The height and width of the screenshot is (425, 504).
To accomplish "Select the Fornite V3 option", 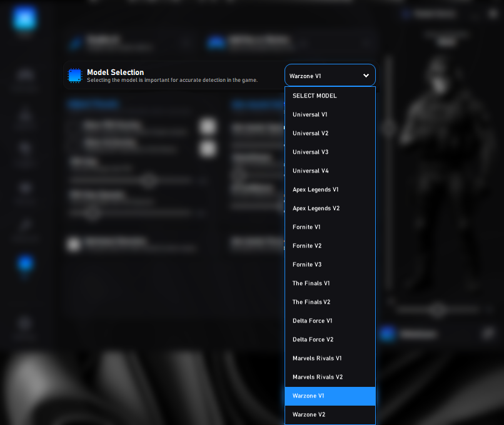I will 330,264.
